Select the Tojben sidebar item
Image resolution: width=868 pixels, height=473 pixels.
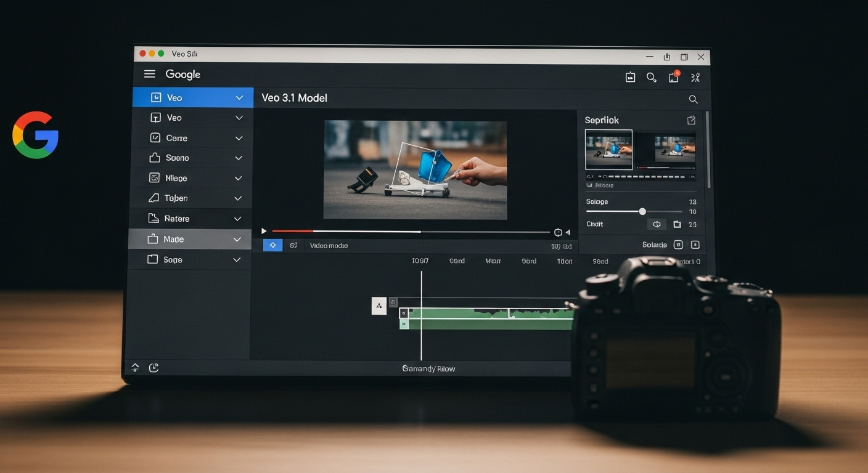point(176,198)
